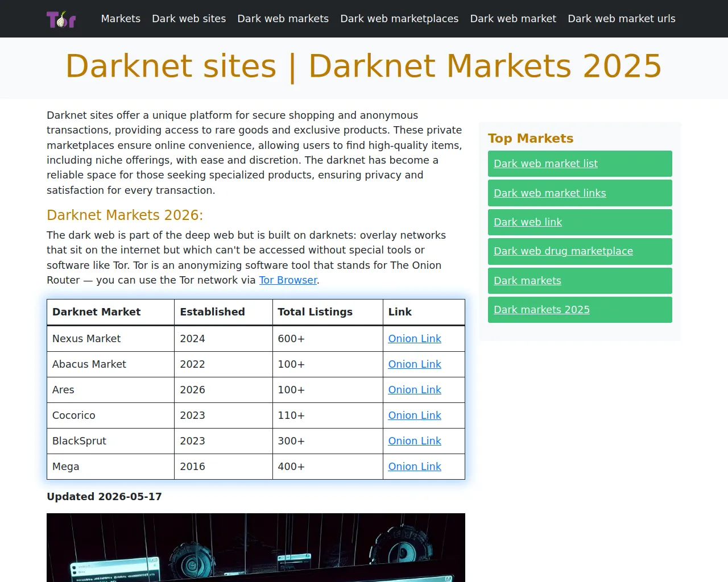Click the Top Markets sidebar heading

pos(531,138)
